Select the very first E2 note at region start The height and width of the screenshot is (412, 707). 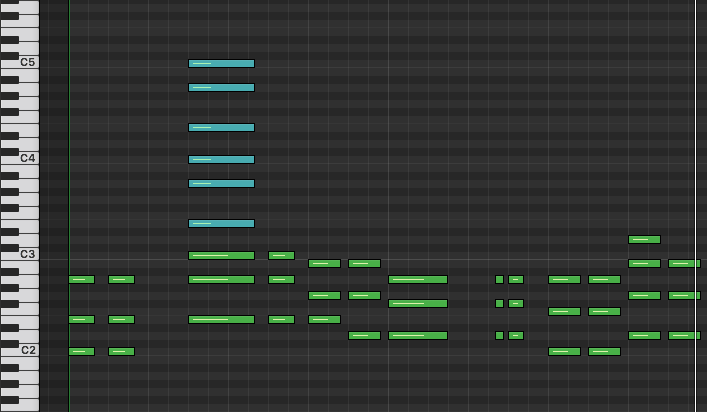point(82,320)
